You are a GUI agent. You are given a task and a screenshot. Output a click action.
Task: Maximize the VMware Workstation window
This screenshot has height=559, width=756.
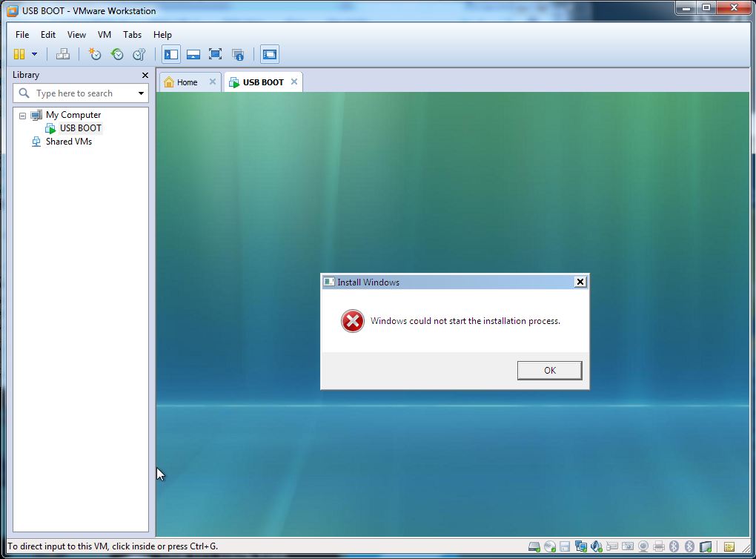click(706, 8)
